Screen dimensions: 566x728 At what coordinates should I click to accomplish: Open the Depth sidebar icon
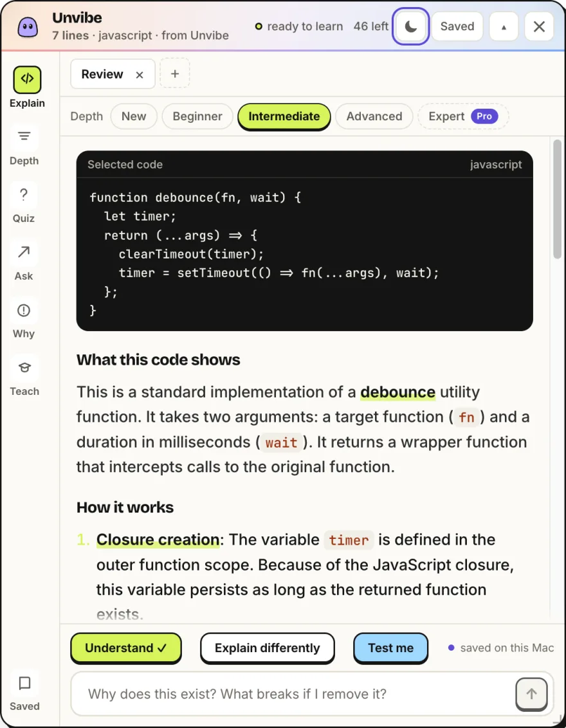click(24, 137)
